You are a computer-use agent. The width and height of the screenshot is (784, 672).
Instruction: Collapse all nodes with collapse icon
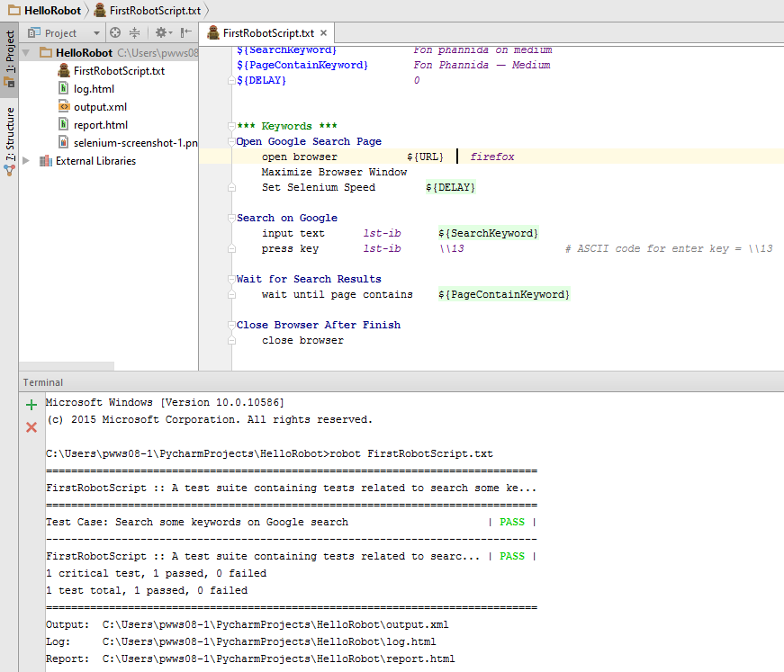[x=135, y=32]
